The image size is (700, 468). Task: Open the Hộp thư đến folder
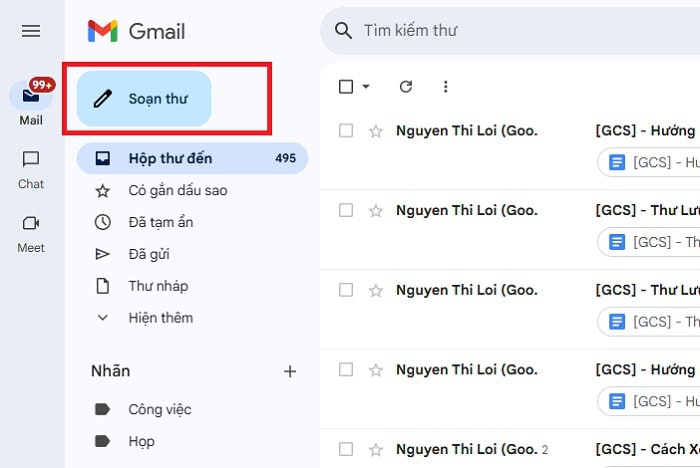[x=170, y=158]
